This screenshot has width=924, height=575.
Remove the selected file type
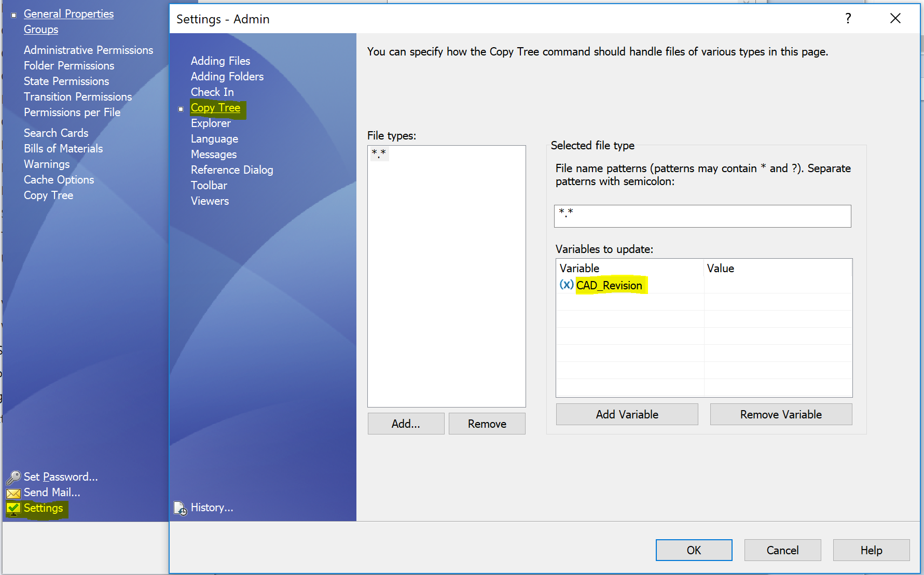click(x=487, y=424)
